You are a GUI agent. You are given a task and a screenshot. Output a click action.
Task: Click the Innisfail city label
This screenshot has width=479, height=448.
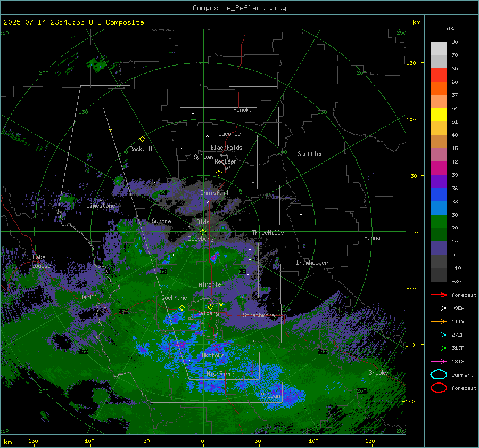214,193
